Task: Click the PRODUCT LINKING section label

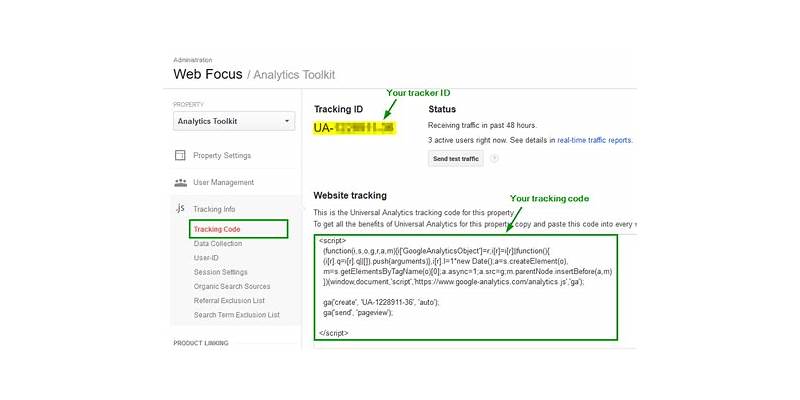Action: [x=201, y=343]
